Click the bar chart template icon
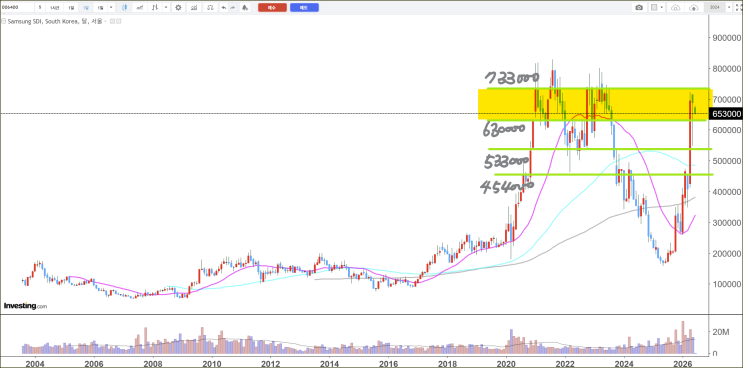The image size is (743, 368). pos(194,8)
